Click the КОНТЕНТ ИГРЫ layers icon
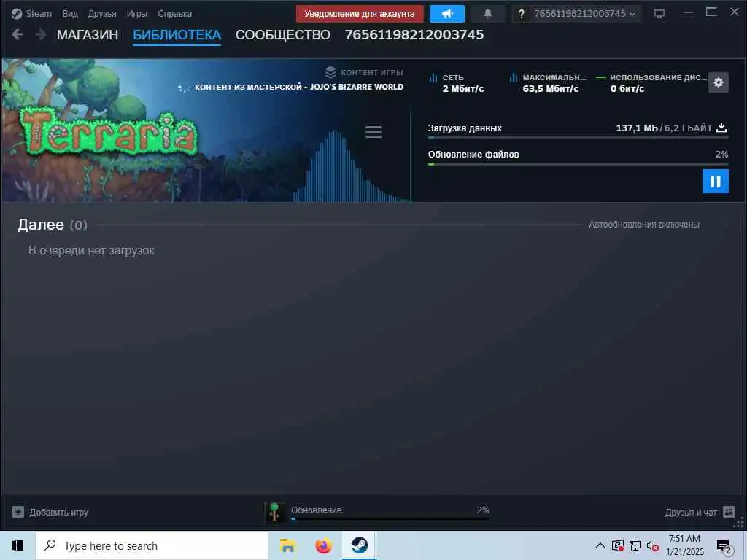 tap(330, 72)
